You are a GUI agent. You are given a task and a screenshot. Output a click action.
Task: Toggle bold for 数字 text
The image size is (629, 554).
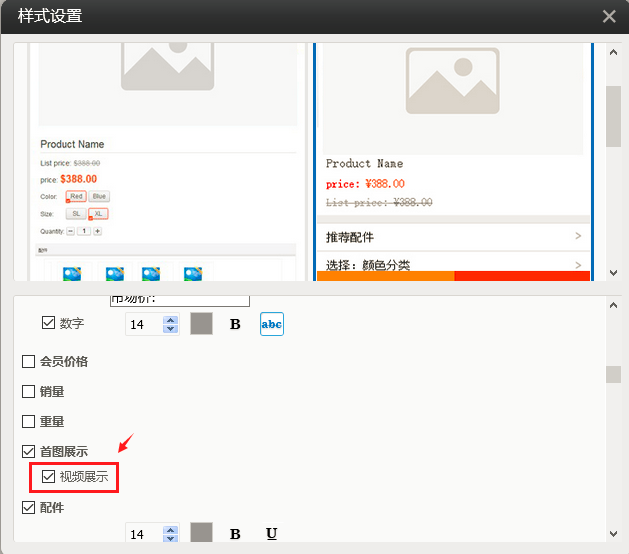click(235, 324)
